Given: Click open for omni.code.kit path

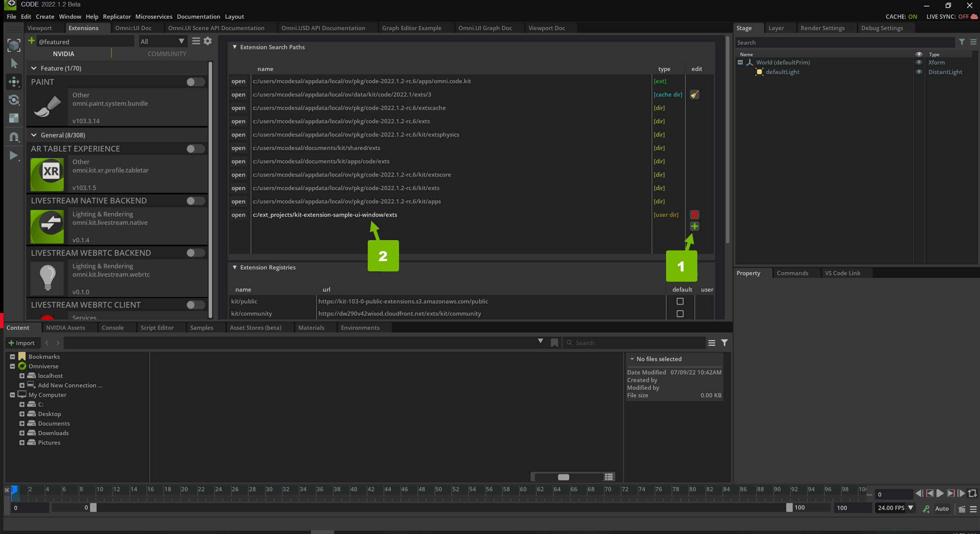Looking at the screenshot, I should [x=238, y=81].
